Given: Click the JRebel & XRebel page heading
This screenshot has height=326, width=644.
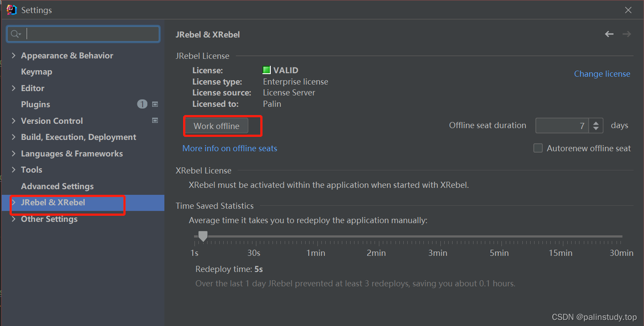Looking at the screenshot, I should click(x=208, y=34).
